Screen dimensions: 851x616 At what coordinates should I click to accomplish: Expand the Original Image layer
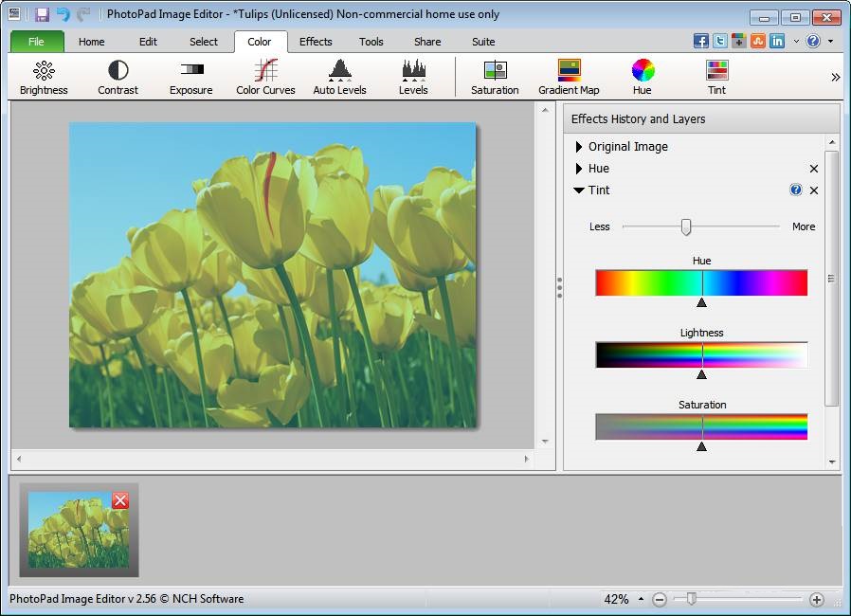579,147
